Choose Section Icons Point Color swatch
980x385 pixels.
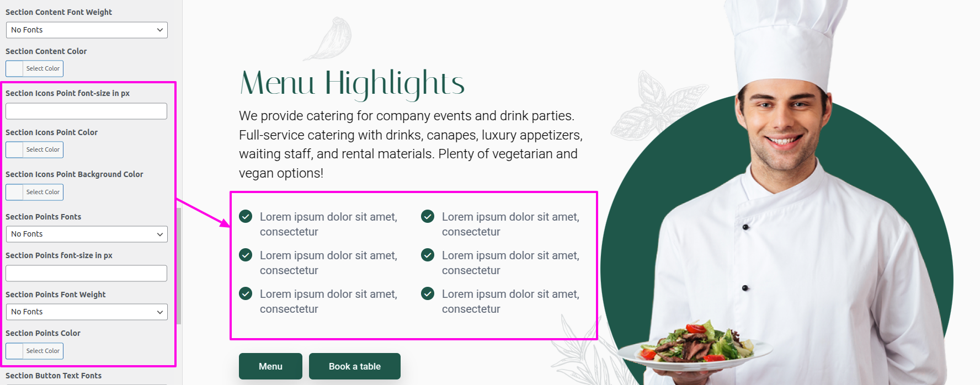tap(34, 149)
